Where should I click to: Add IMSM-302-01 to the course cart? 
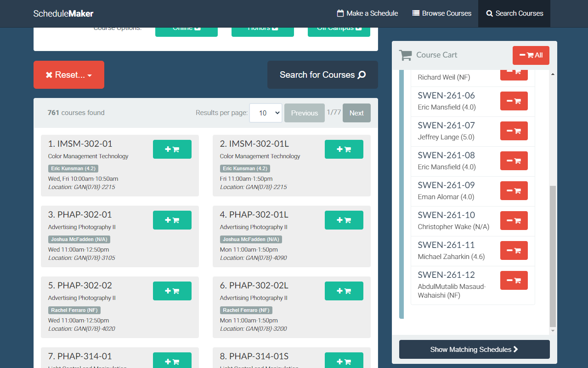pyautogui.click(x=172, y=149)
